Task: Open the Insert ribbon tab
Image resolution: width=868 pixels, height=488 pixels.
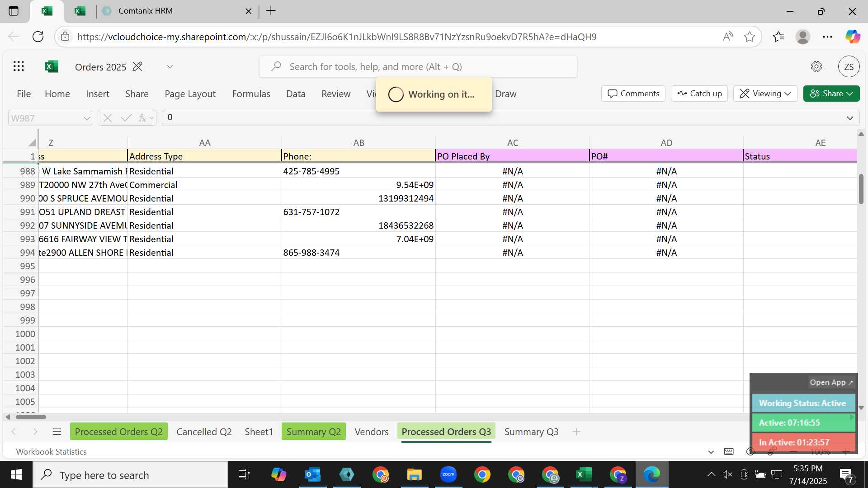Action: (x=98, y=94)
